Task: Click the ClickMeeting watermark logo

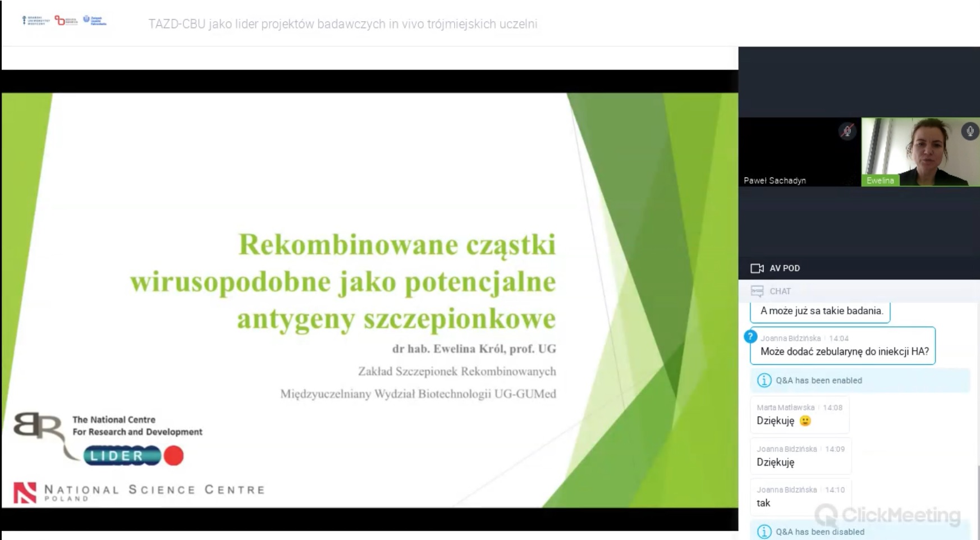Action: [887, 515]
